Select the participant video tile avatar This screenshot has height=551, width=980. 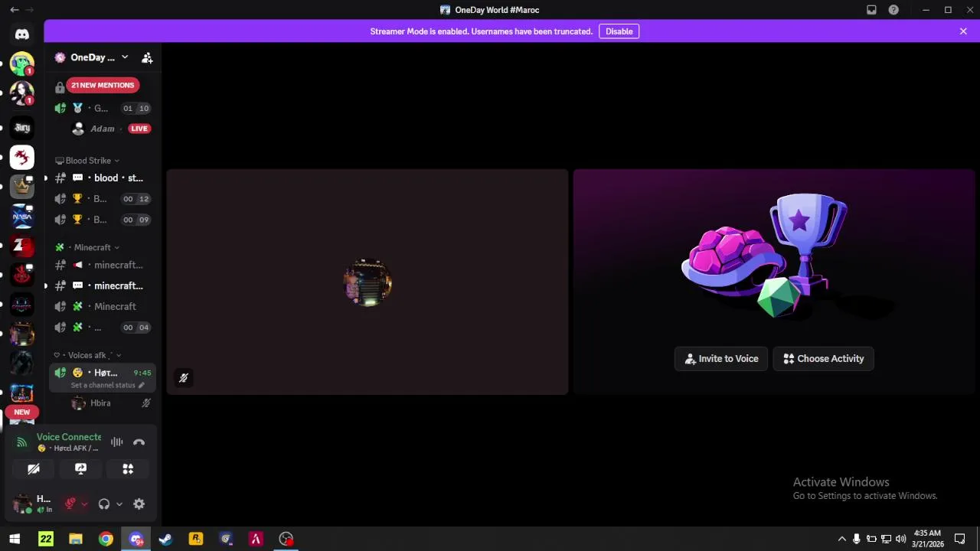[x=367, y=282]
